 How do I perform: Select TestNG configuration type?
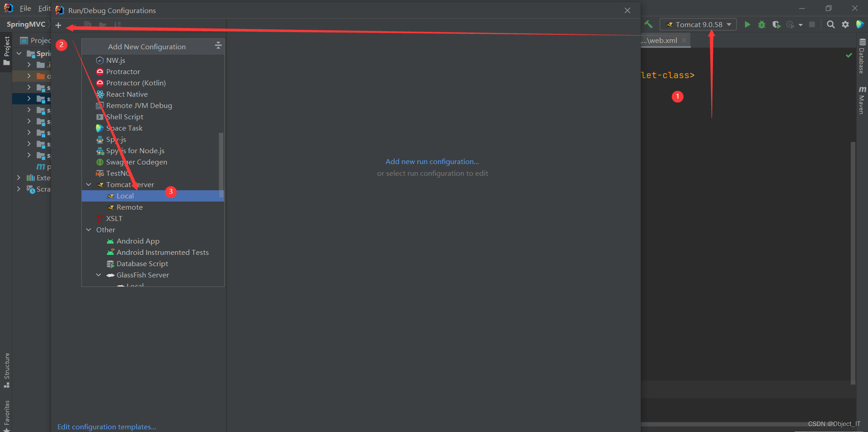(x=118, y=174)
